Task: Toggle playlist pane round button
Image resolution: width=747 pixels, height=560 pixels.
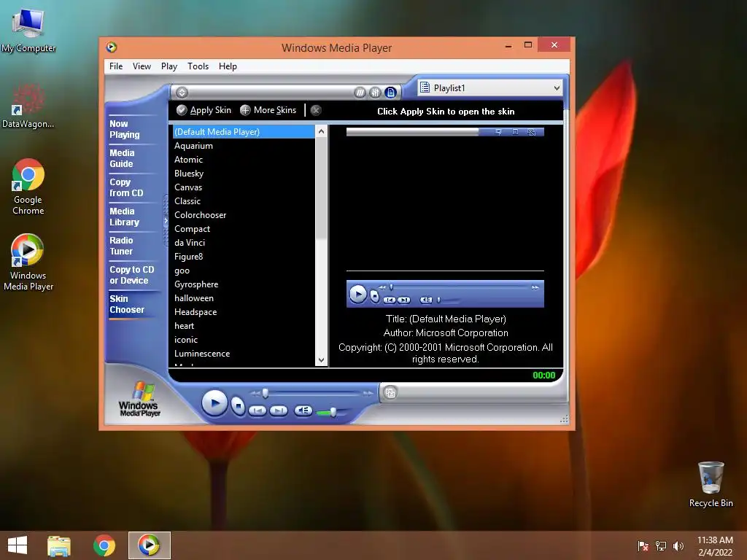Action: click(x=391, y=93)
